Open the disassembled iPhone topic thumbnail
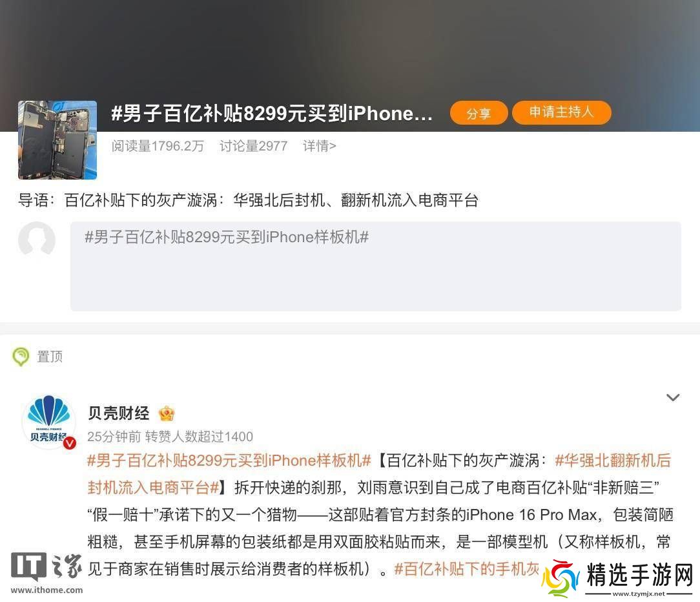This screenshot has height=602, width=700. pyautogui.click(x=57, y=140)
